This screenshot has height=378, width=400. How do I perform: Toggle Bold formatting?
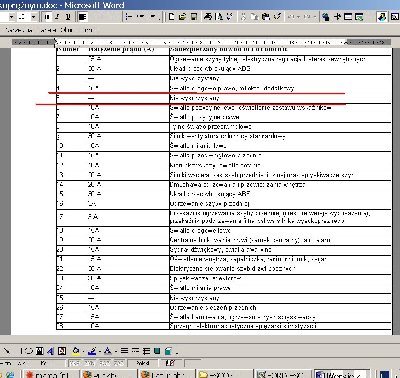click(x=46, y=17)
